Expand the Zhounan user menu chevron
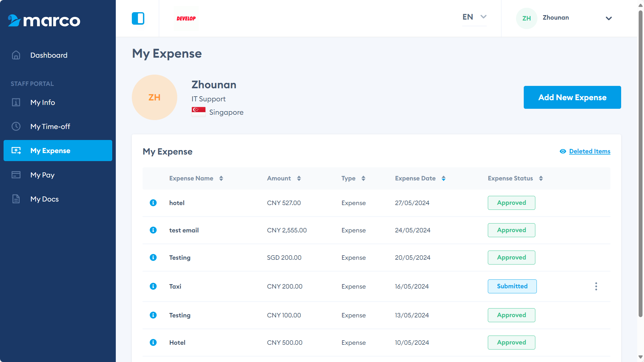The width and height of the screenshot is (644, 362). coord(609,18)
